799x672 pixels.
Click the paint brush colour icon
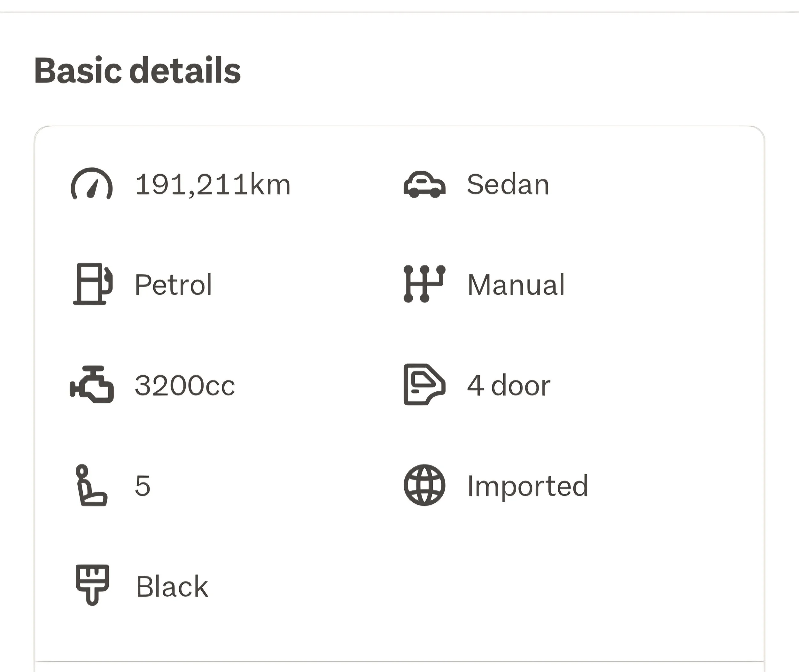(92, 585)
